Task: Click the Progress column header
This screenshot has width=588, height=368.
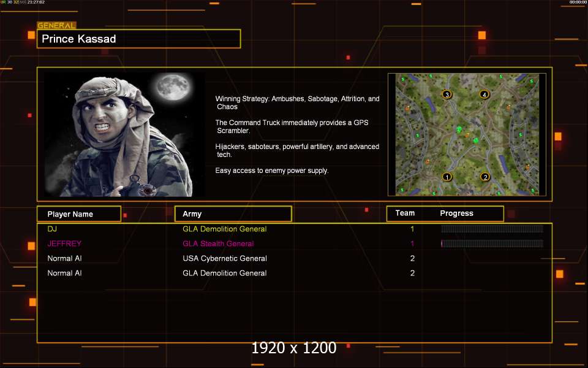Action: (x=456, y=213)
